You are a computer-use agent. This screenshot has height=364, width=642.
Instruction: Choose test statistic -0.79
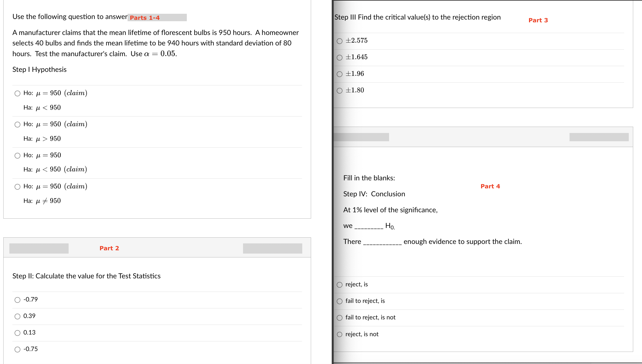(x=17, y=300)
